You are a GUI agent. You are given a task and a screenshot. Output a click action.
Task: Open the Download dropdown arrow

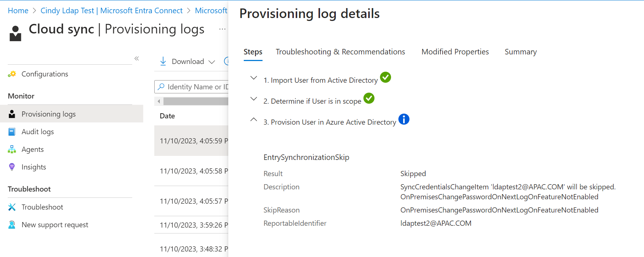pyautogui.click(x=212, y=62)
